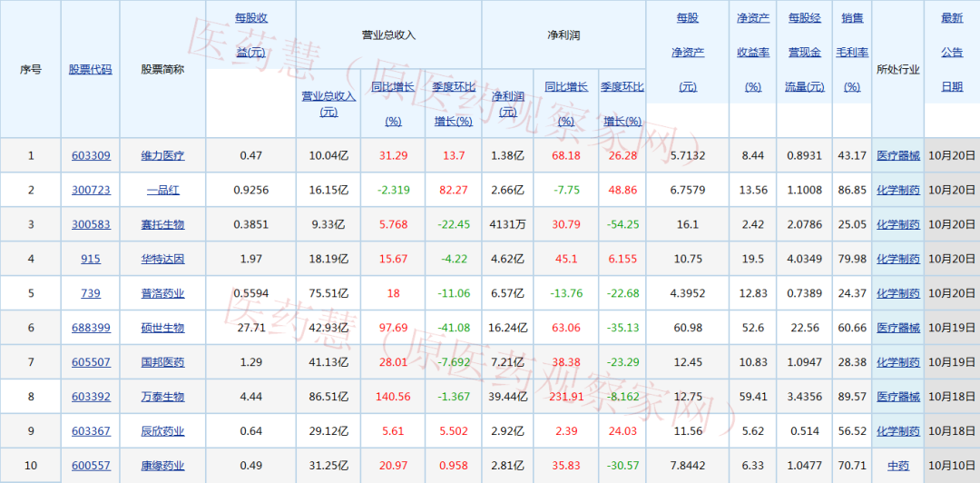Sort by 净利润 同比增长(%) header
980x483 pixels.
coord(566,103)
